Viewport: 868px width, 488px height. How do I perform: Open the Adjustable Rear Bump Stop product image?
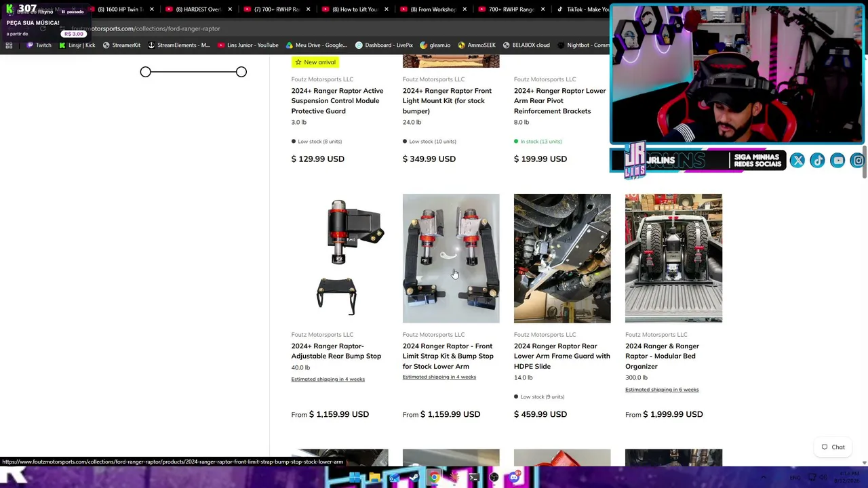tap(340, 258)
